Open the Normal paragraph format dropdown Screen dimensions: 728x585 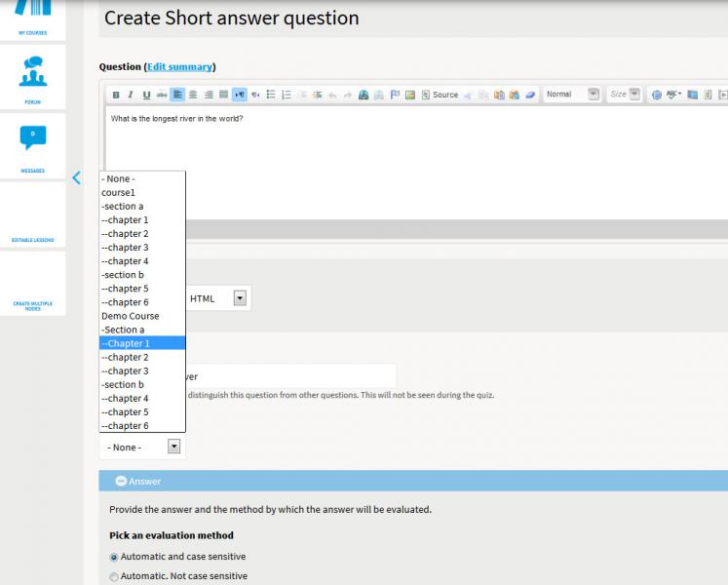tap(572, 95)
